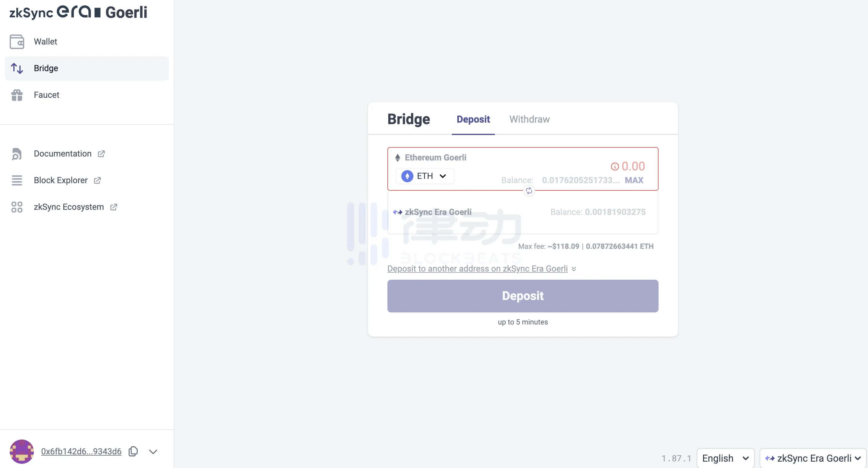Screen dimensions: 868x468
Task: Select the Deposit tab
Action: click(473, 119)
